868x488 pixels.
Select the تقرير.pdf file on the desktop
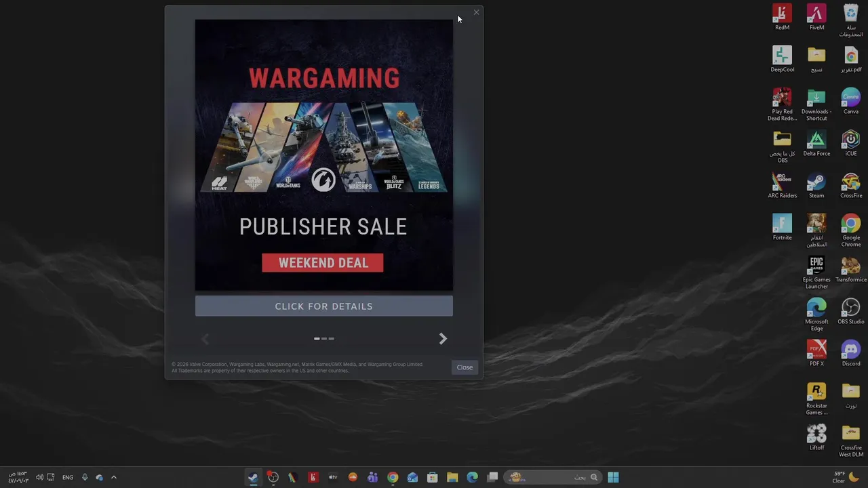(x=851, y=60)
